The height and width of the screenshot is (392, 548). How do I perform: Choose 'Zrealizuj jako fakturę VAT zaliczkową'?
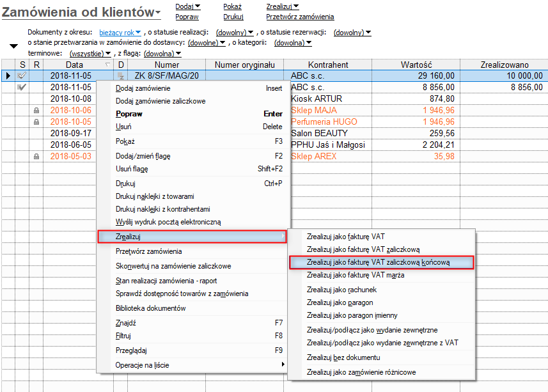coord(381,249)
